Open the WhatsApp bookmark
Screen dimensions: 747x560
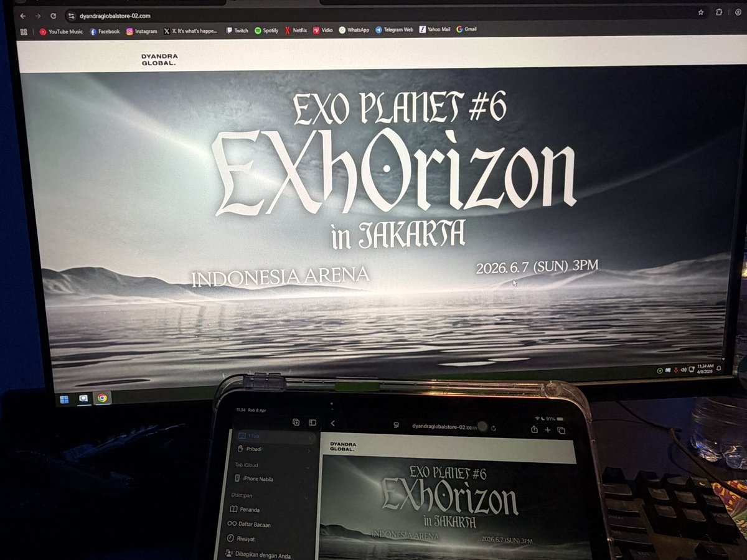coord(354,30)
